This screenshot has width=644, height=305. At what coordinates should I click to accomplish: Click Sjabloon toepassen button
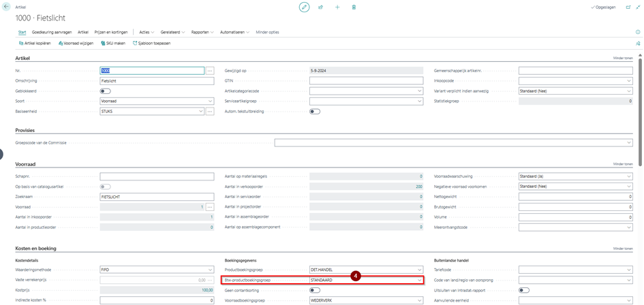click(152, 43)
